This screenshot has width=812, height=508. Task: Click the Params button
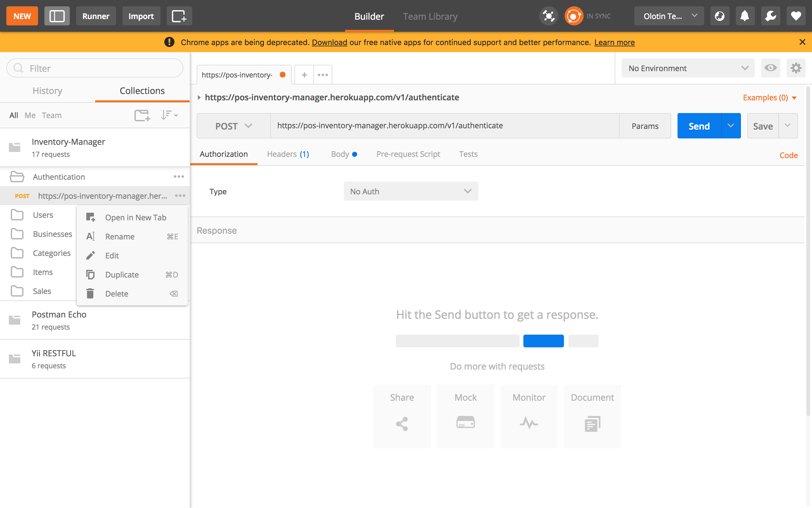645,126
